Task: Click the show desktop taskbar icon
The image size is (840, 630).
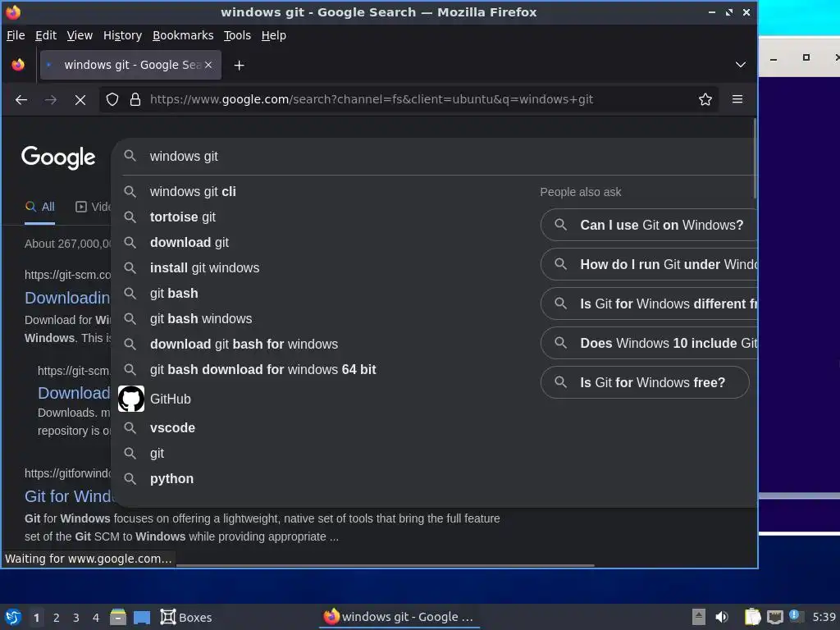Action: pyautogui.click(x=142, y=618)
